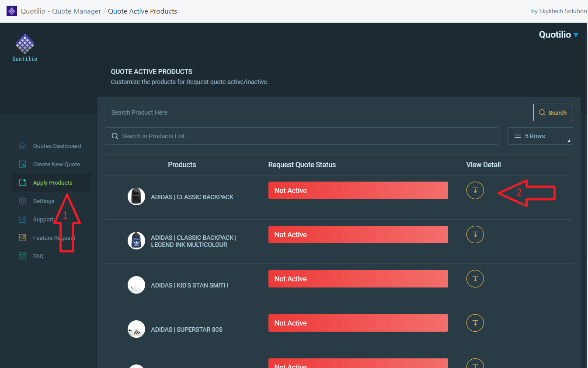Screen dimensions: 588x368
Task: Open the Quotilio - Quote Manager breadcrumb link
Action: pyautogui.click(x=61, y=11)
